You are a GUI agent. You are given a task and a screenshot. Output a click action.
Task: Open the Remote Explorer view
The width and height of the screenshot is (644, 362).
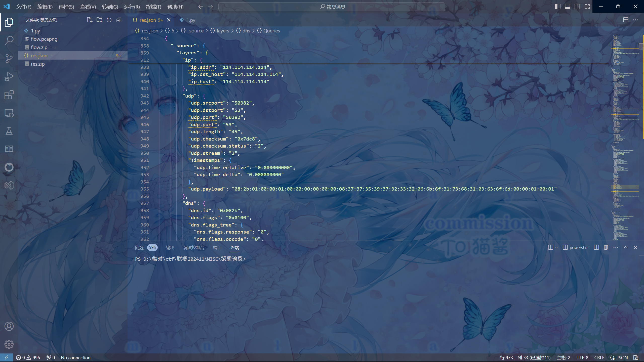[x=9, y=113]
